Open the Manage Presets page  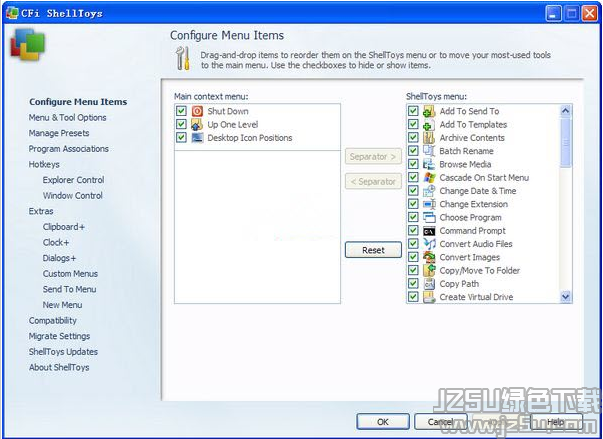click(x=59, y=133)
